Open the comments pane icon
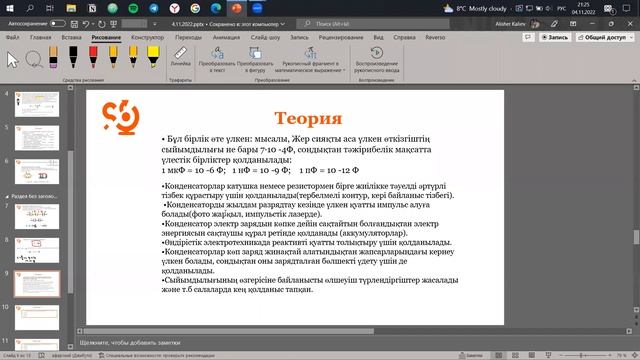Viewport: 640px width, 360px height. pos(528,37)
